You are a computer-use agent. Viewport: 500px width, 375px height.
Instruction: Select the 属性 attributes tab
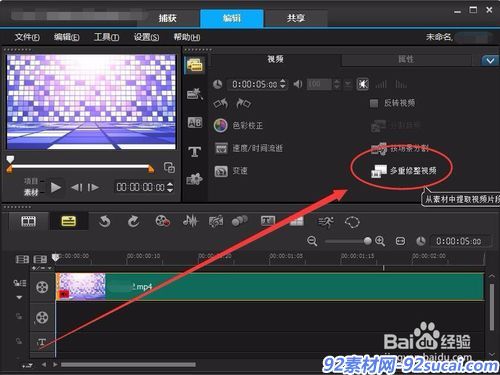click(406, 60)
